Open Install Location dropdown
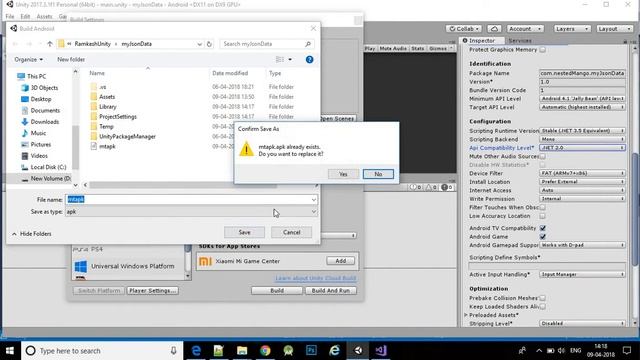The image size is (640, 360). (x=582, y=182)
